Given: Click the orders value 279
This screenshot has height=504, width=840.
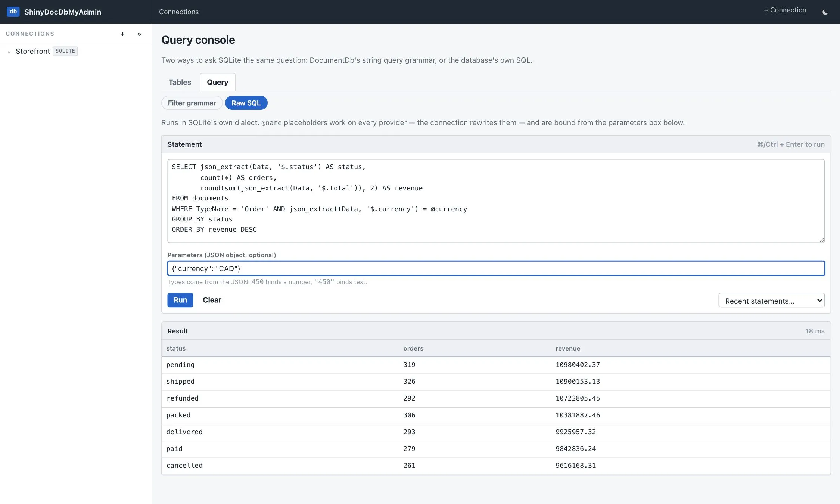Looking at the screenshot, I should 409,449.
